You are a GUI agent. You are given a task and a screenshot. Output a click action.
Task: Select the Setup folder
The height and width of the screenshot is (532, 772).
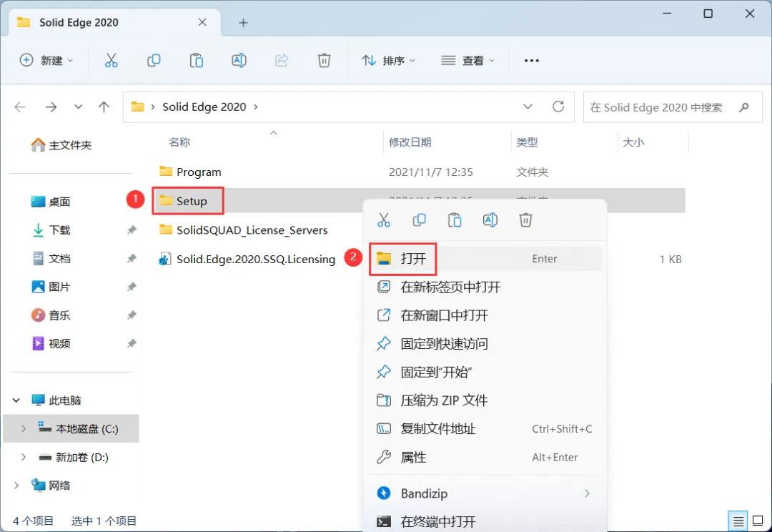pyautogui.click(x=184, y=201)
